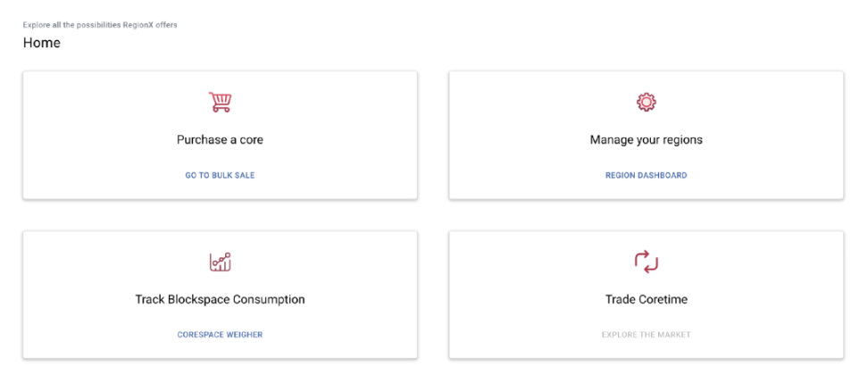This screenshot has height=374, width=868.
Task: Click the chart icon for Blockspace Consumption
Action: coord(220,262)
